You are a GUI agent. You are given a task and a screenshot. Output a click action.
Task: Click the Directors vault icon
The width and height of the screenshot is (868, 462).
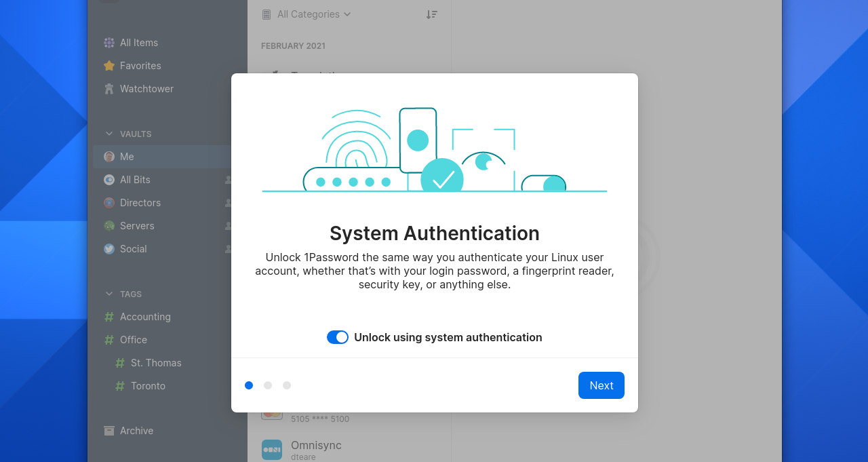[x=109, y=203]
